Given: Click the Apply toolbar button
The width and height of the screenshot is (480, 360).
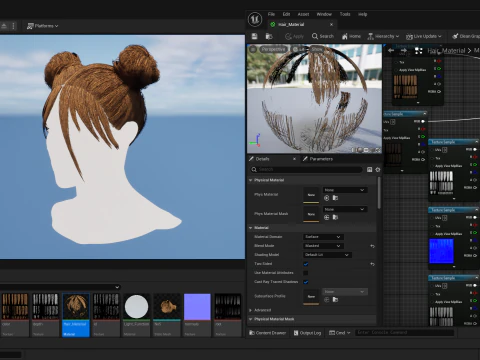Looking at the screenshot, I should pos(294,36).
